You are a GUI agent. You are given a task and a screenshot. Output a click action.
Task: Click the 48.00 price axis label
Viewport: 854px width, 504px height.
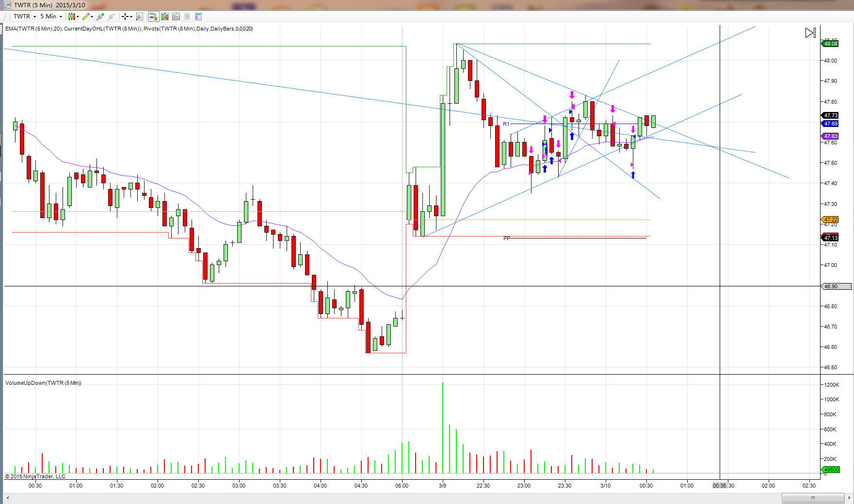830,61
